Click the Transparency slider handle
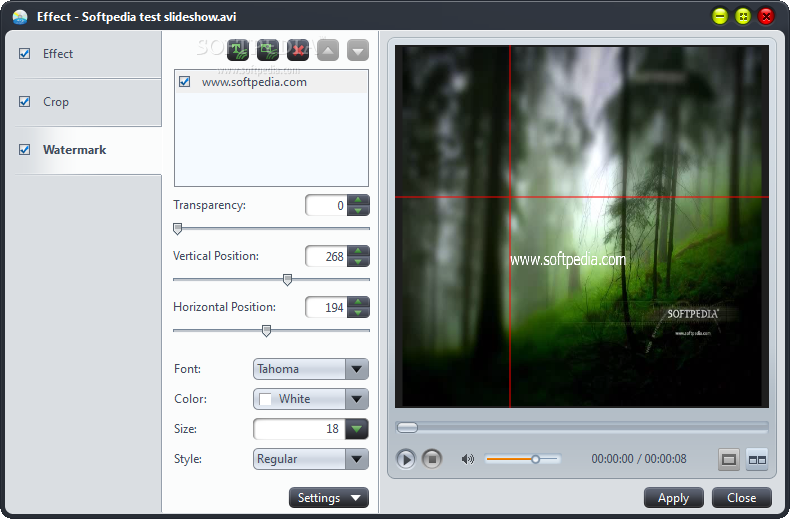 [x=177, y=229]
